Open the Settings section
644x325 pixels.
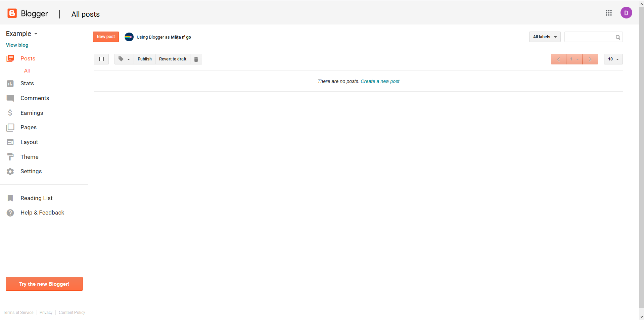click(x=31, y=171)
